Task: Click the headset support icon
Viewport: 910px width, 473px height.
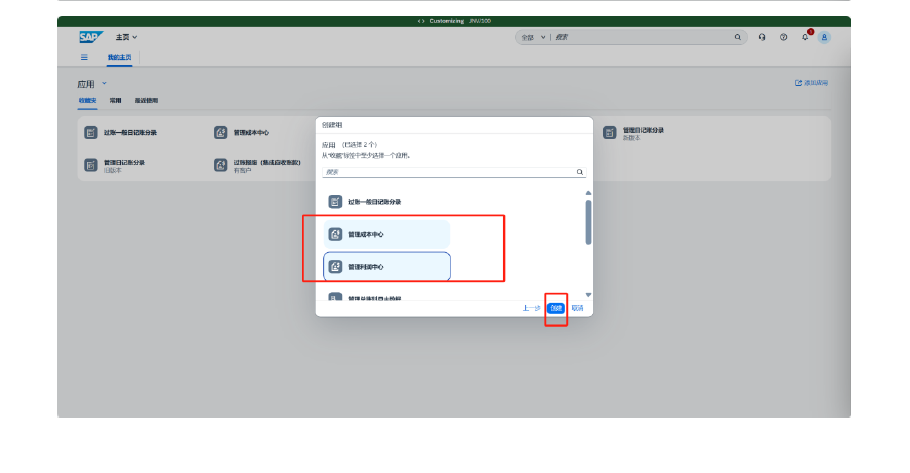Action: click(x=762, y=37)
